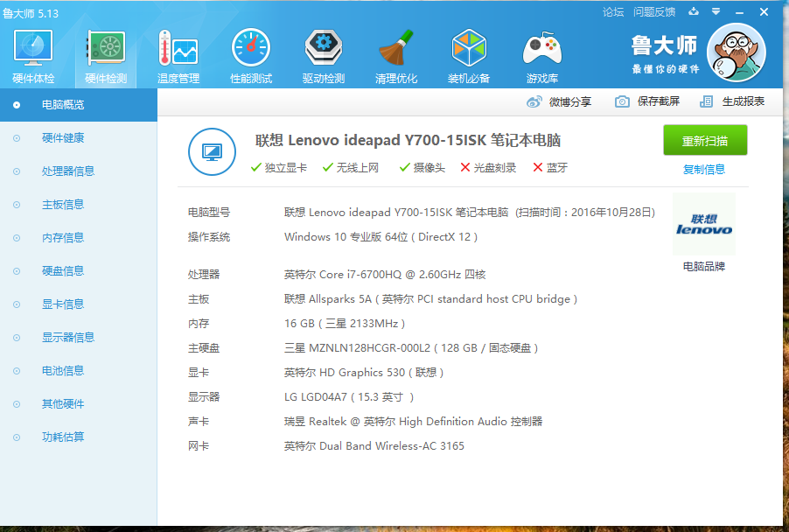Click the download tray icon in title bar
Image resolution: width=789 pixels, height=532 pixels.
point(694,11)
